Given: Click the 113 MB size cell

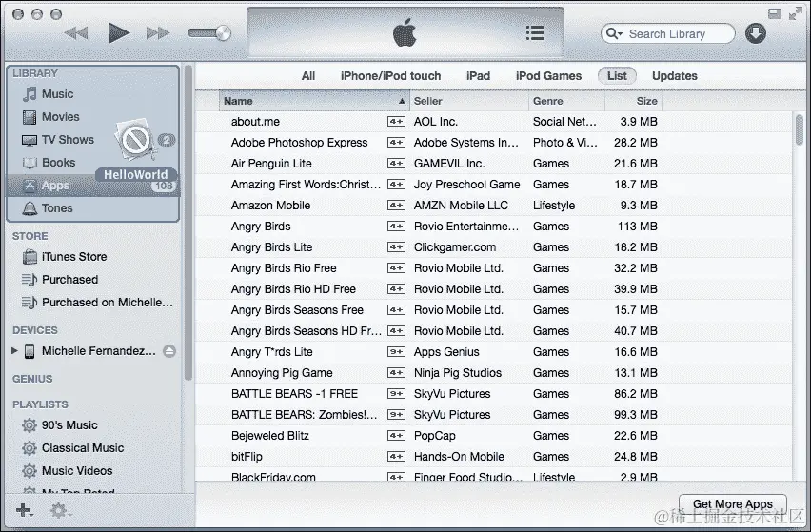Looking at the screenshot, I should (x=637, y=227).
